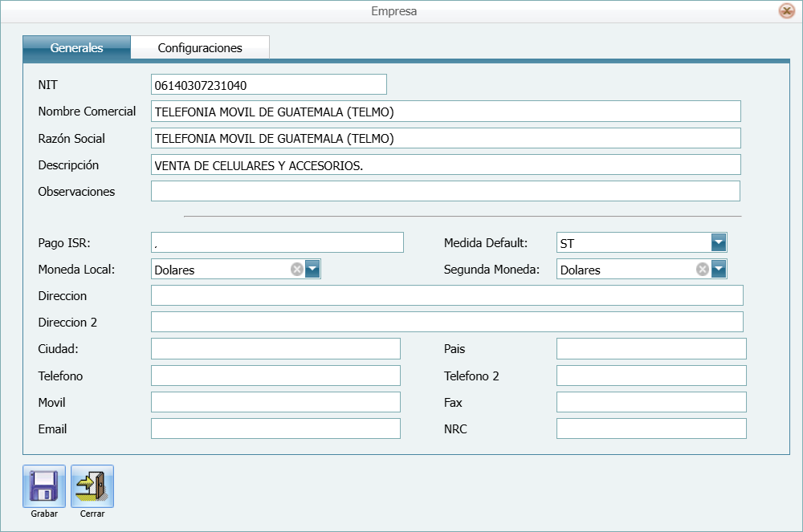The height and width of the screenshot is (532, 803).
Task: Click the Razón Social text box
Action: pos(445,138)
